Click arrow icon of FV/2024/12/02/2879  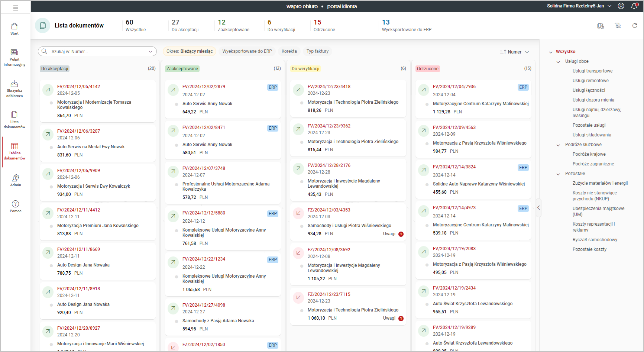click(x=173, y=90)
